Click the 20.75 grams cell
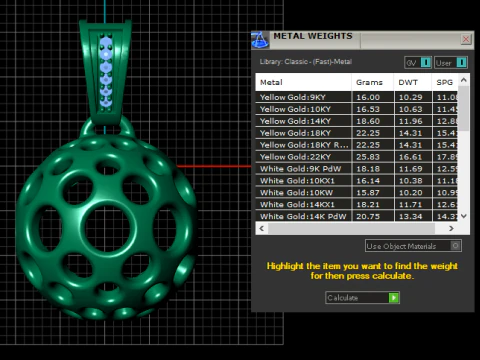This screenshot has width=480, height=360. pos(373,216)
